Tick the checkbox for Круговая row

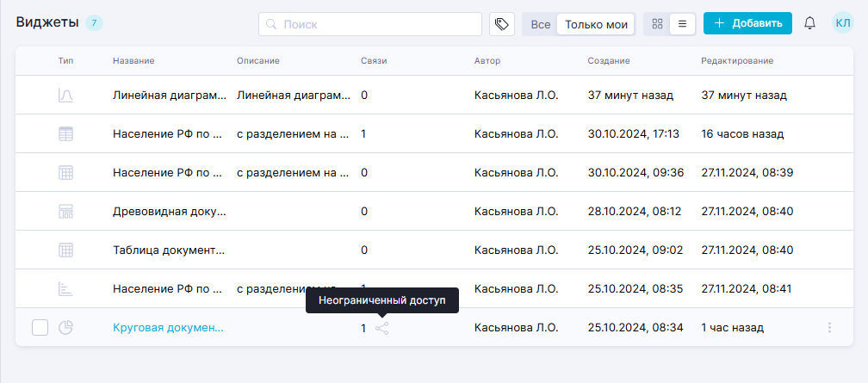[40, 328]
